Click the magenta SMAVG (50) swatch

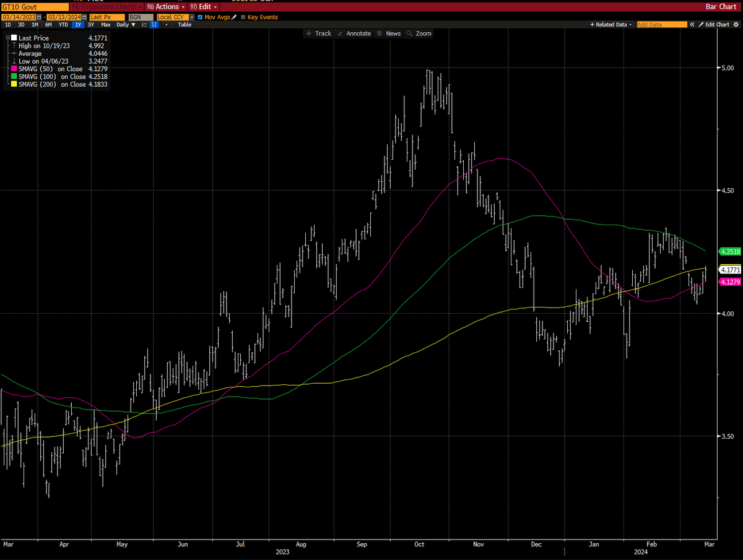[14, 69]
